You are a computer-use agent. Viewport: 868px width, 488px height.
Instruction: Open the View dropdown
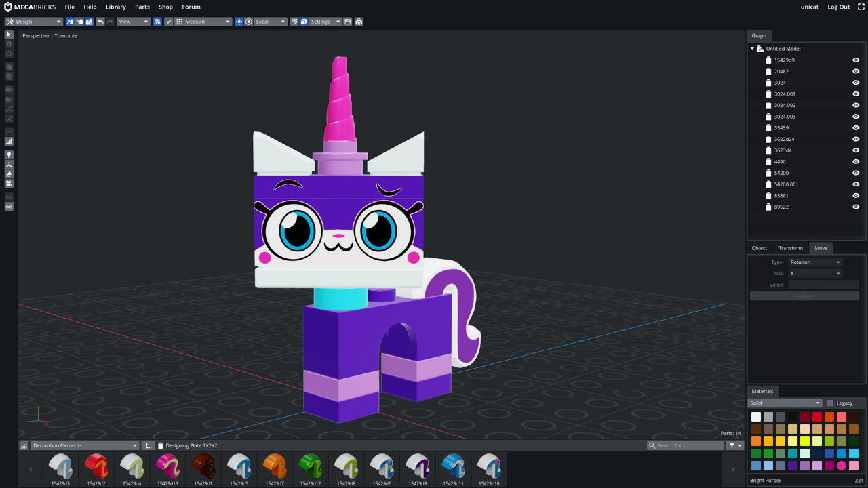(133, 21)
